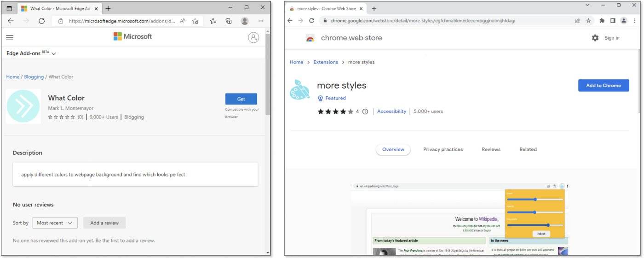Open the Microsoft hamburger menu
The width and height of the screenshot is (644, 259).
pos(10,37)
